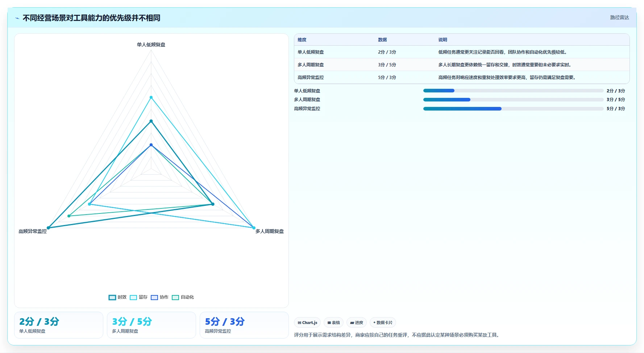The height and width of the screenshot is (353, 644).
Task: Click the 多人周期复盘 radar axis label
Action: click(x=269, y=231)
